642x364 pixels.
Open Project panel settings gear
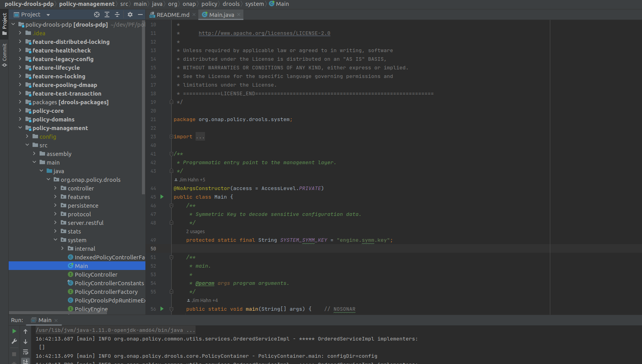(130, 14)
